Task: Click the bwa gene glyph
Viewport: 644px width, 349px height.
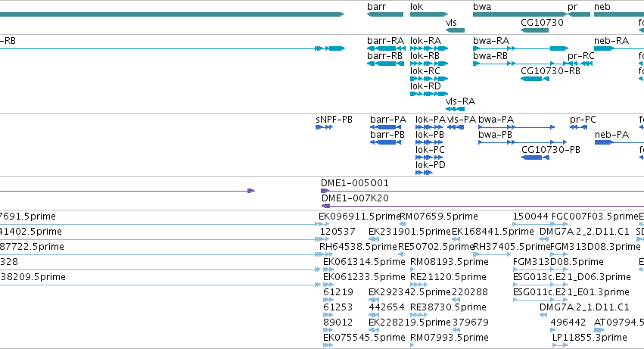Action: 520,14
